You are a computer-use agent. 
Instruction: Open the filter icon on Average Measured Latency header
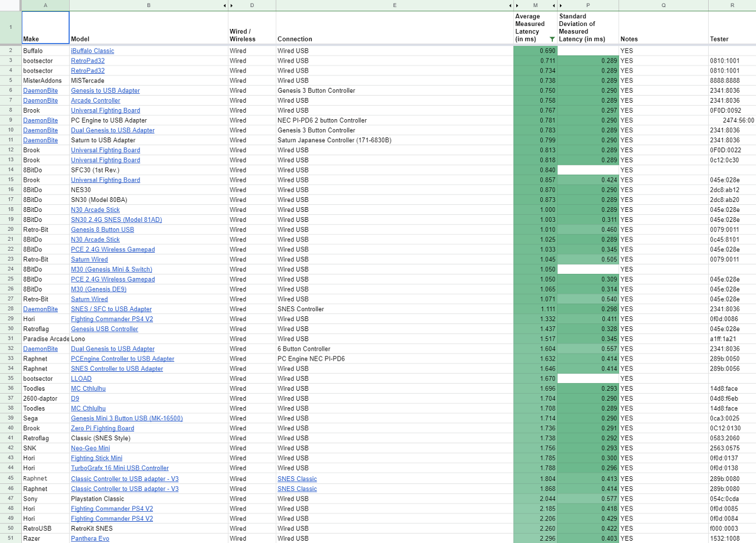coord(552,39)
